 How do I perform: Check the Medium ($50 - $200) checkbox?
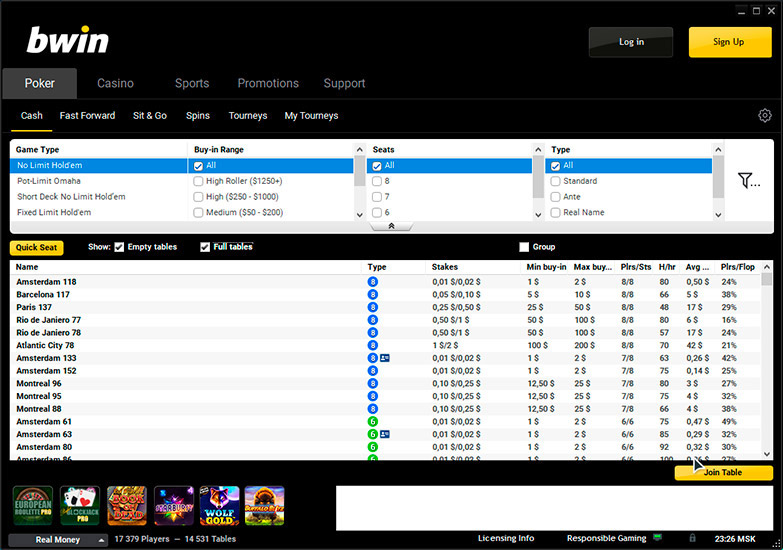[198, 213]
